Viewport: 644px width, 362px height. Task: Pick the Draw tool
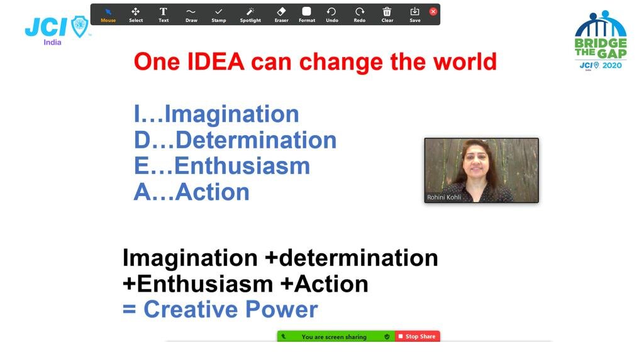point(191,15)
